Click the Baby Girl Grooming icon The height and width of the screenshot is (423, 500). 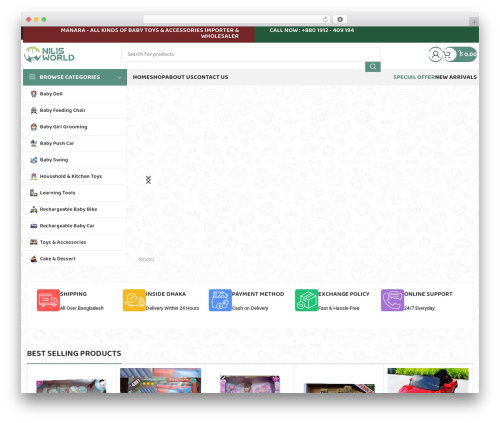click(x=34, y=127)
